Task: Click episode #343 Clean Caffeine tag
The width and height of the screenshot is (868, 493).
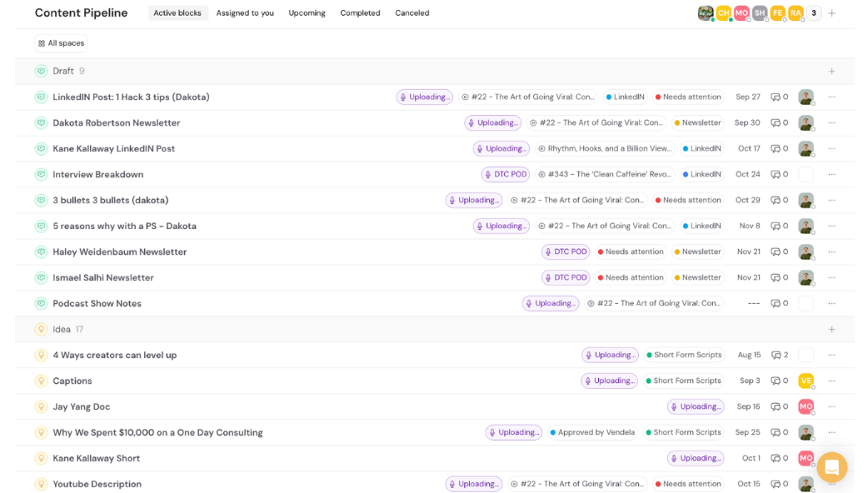Action: pos(605,174)
